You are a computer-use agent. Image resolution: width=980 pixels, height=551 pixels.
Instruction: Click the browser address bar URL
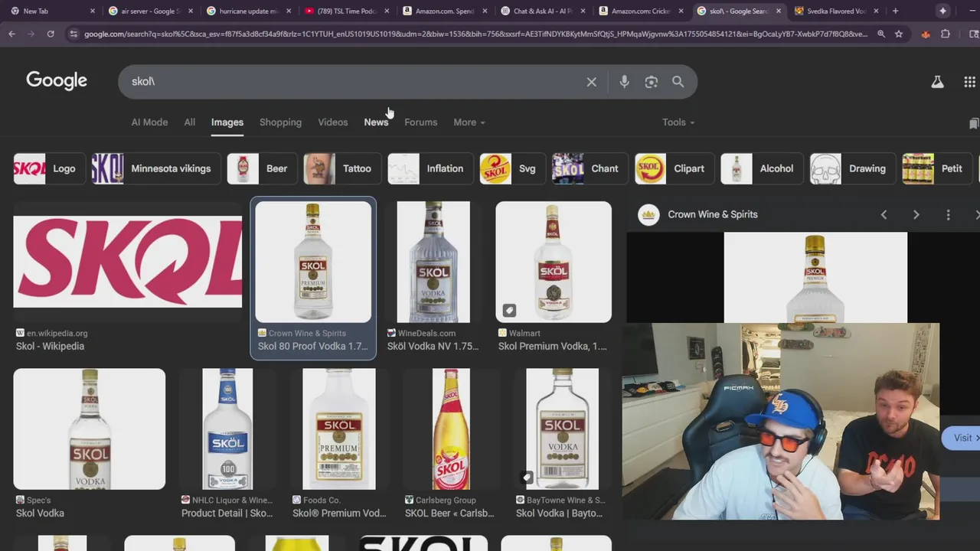click(475, 34)
